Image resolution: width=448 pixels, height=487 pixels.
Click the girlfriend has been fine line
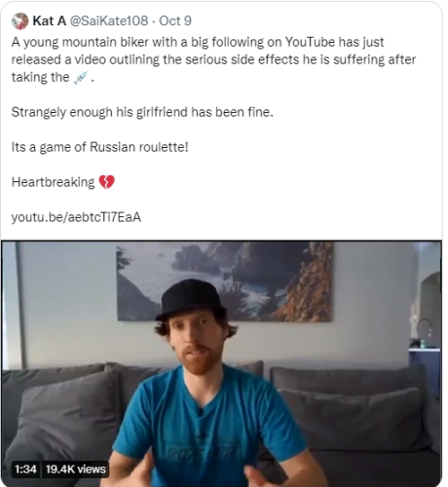point(142,112)
